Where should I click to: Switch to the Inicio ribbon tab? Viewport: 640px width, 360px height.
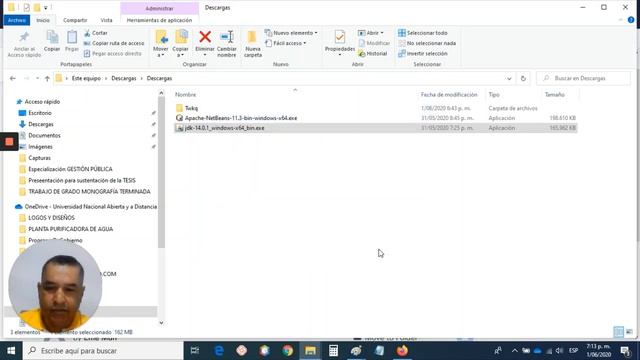coord(43,20)
